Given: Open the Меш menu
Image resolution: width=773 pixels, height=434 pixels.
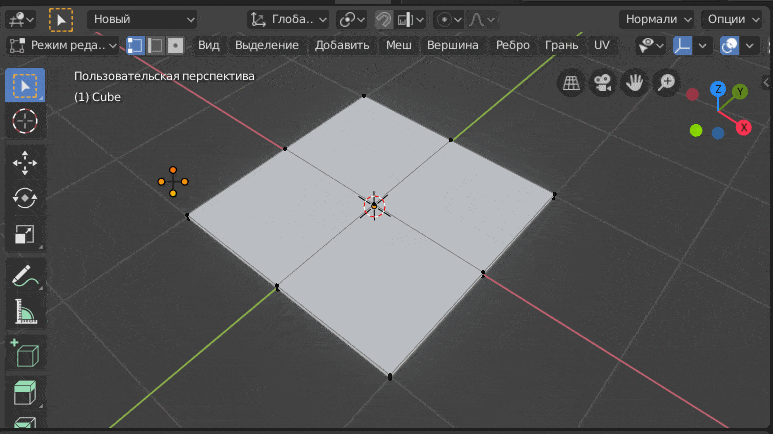Looking at the screenshot, I should [x=398, y=45].
